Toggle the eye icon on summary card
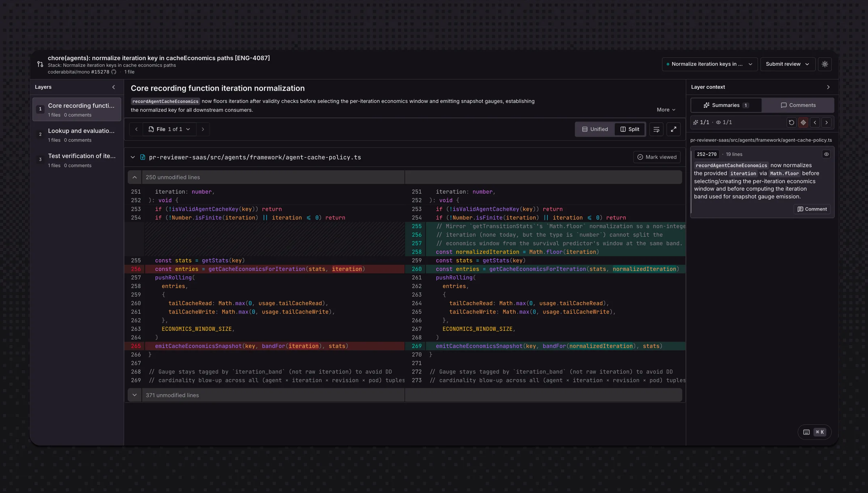 click(x=826, y=154)
